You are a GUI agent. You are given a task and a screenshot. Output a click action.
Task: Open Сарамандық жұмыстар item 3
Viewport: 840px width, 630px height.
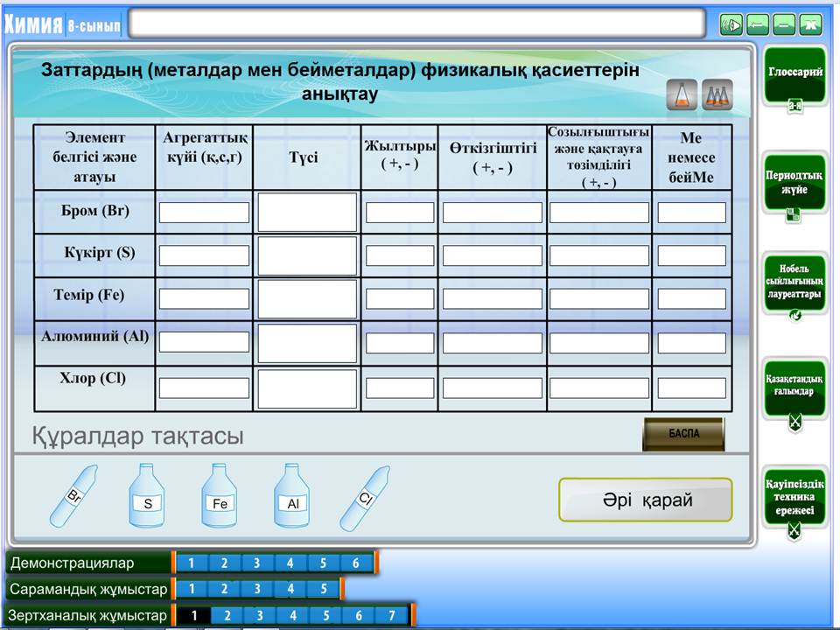point(257,589)
